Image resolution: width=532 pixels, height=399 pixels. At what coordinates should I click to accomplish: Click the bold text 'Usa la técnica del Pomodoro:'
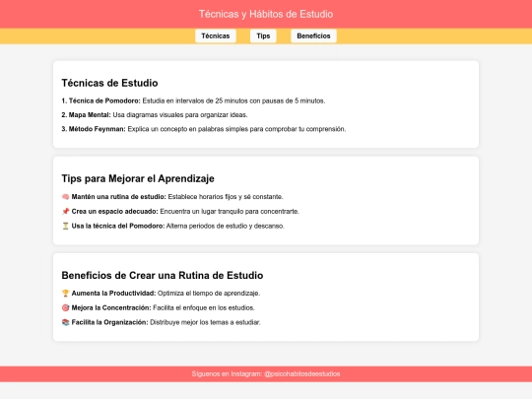[118, 226]
